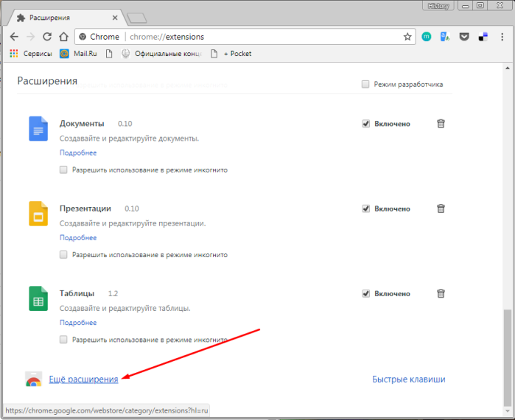Remove the Таблицы extension with trash icon
This screenshot has height=420, width=515.
441,293
